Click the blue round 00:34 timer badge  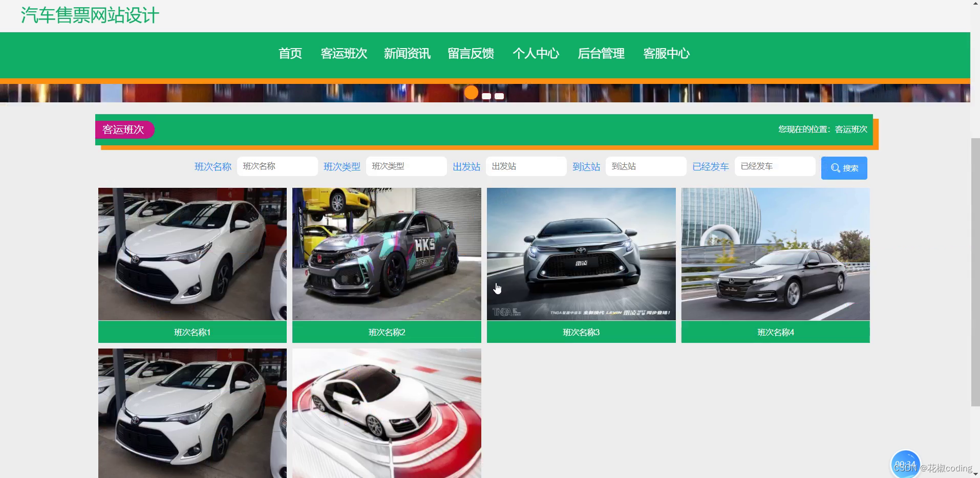pyautogui.click(x=905, y=464)
